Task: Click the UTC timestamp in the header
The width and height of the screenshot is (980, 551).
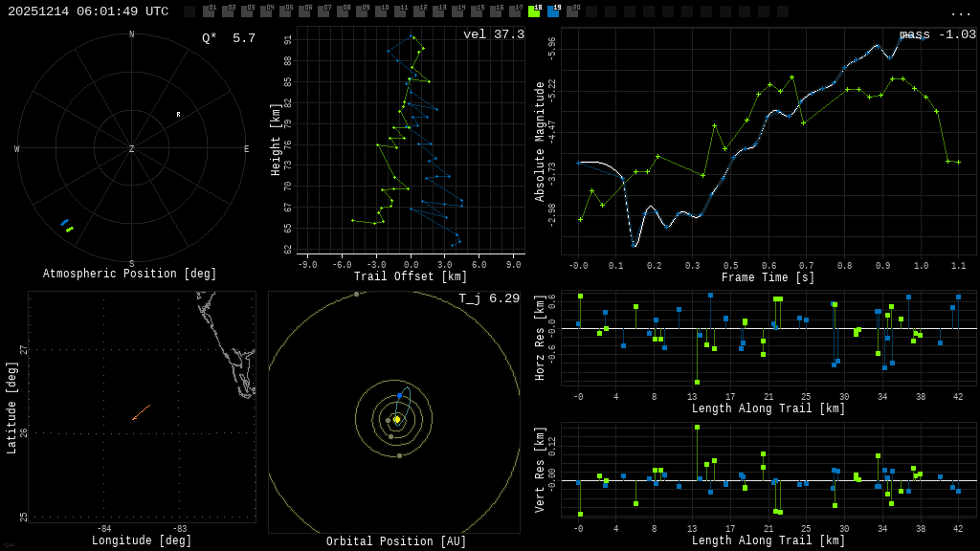Action: [88, 11]
